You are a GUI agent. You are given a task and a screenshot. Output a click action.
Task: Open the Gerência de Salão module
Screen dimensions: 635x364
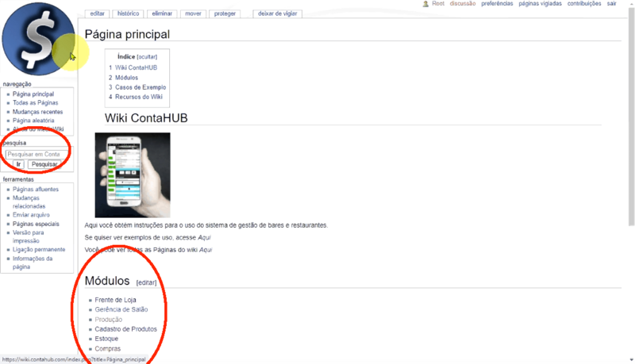point(121,309)
